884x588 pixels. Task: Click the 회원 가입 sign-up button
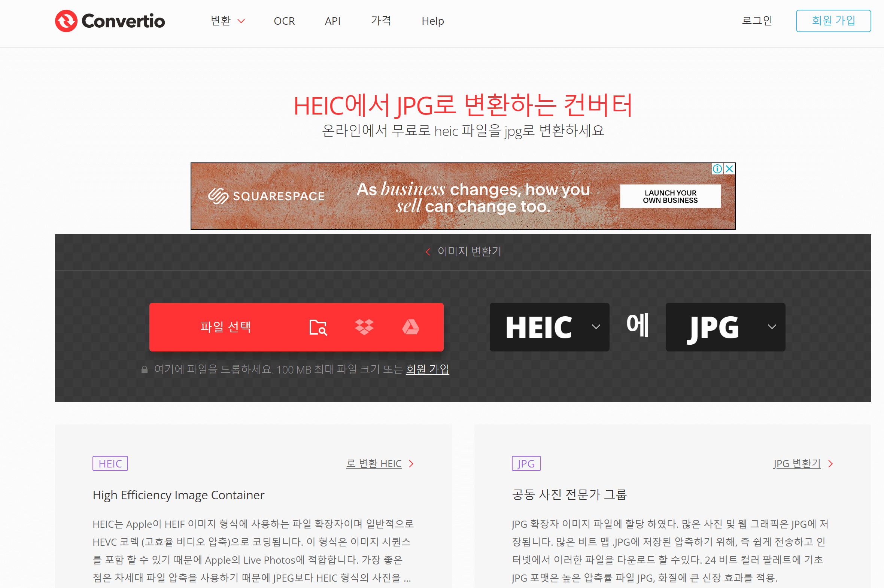[x=833, y=21]
